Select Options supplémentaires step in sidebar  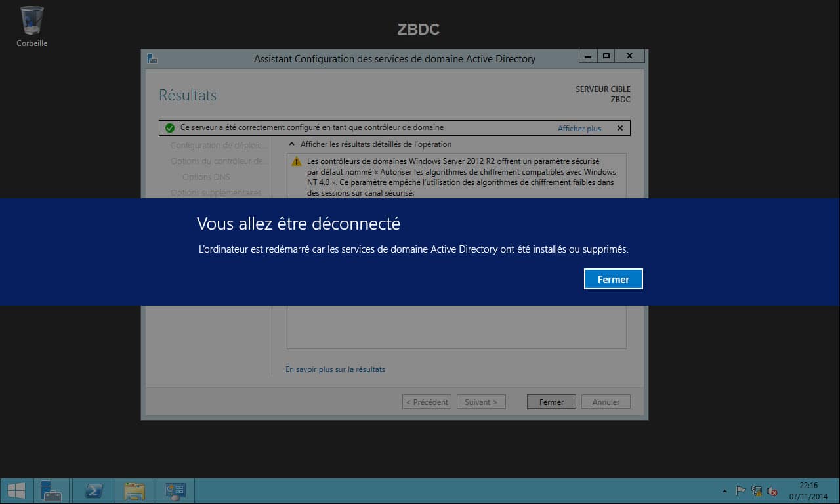coord(216,193)
